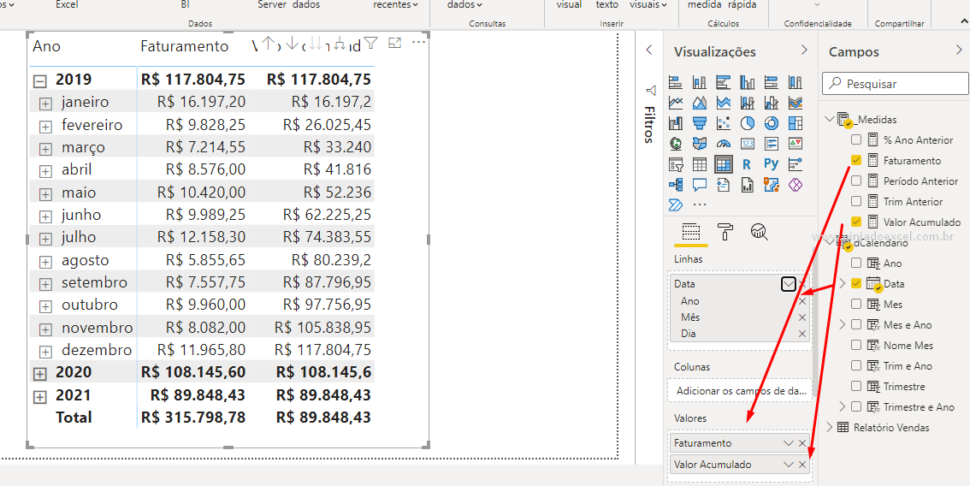970x486 pixels.
Task: Uncheck the Faturamento measure
Action: (x=856, y=160)
